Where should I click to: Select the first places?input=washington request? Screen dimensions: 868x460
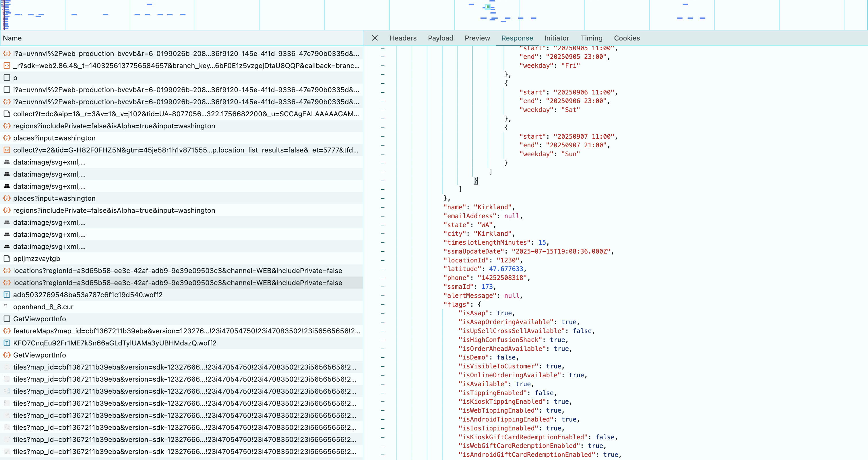pyautogui.click(x=54, y=138)
